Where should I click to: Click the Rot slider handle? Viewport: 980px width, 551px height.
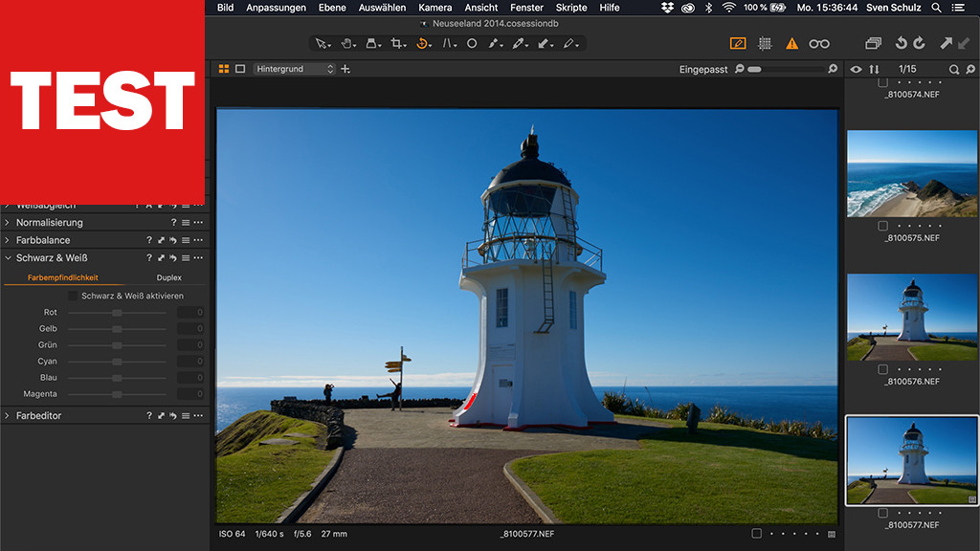point(117,313)
